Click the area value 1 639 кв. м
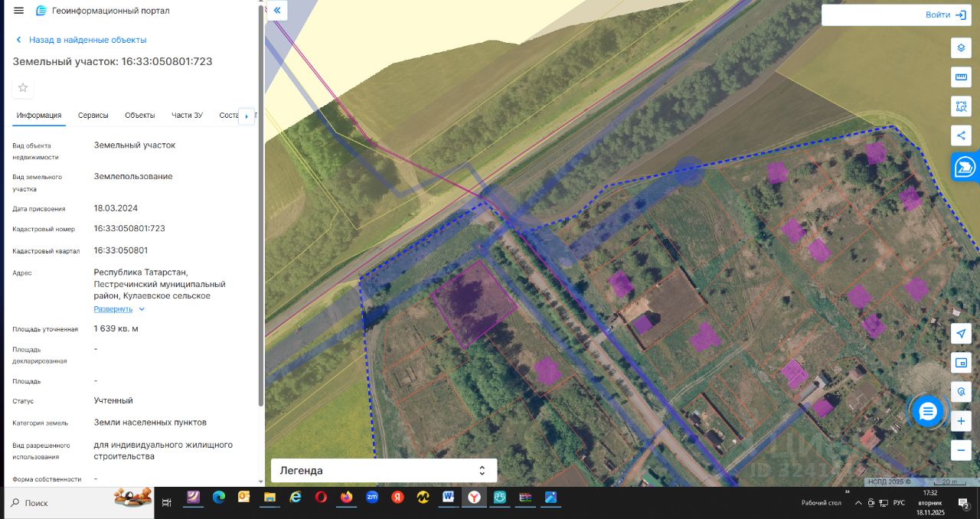Image resolution: width=980 pixels, height=519 pixels. 116,328
